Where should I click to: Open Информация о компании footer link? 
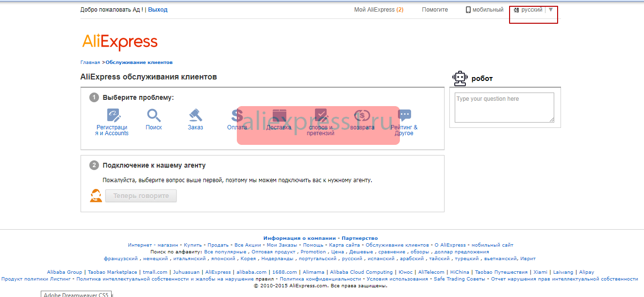299,238
